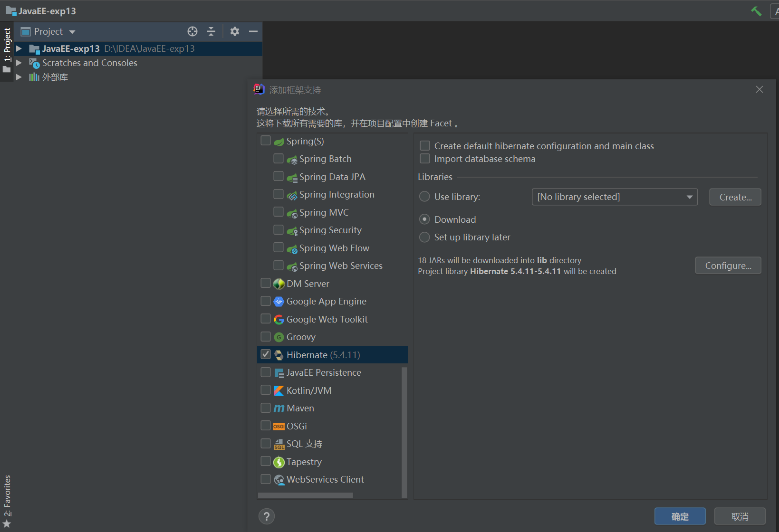This screenshot has width=779, height=532.
Task: Click the Configure... button
Action: [x=728, y=266]
